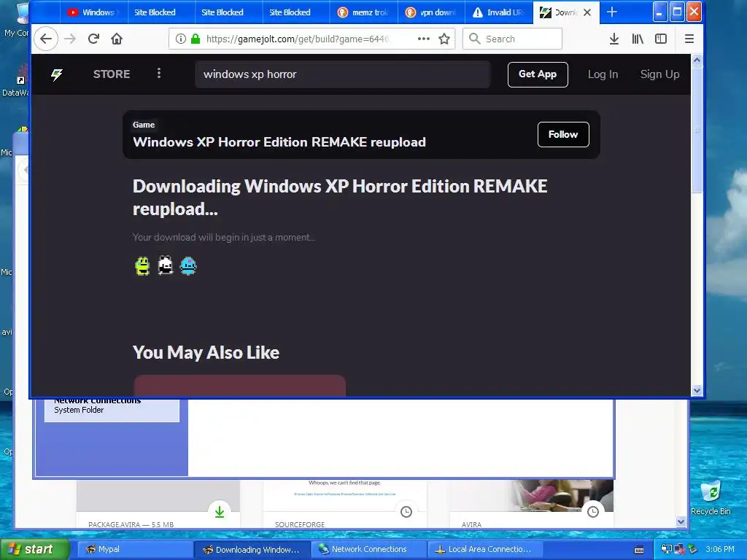Select the Recycle Bin desktop icon
The height and width of the screenshot is (560, 747).
pos(711,497)
